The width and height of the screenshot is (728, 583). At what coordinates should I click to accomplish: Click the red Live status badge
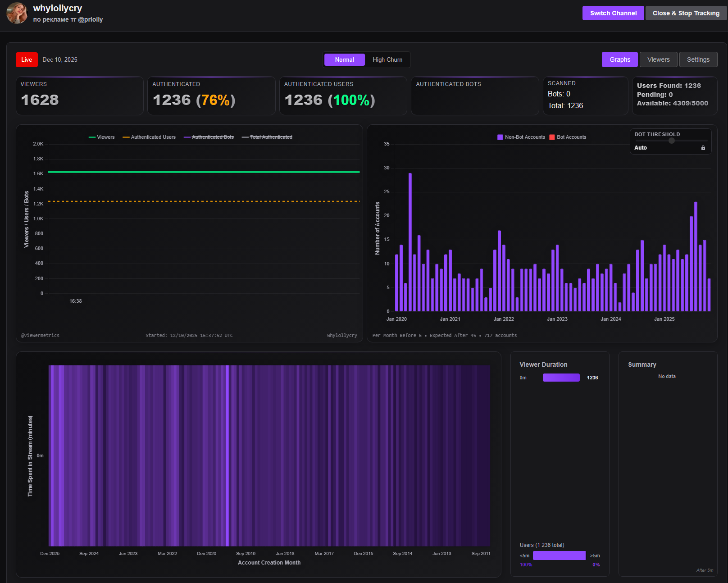(x=27, y=59)
